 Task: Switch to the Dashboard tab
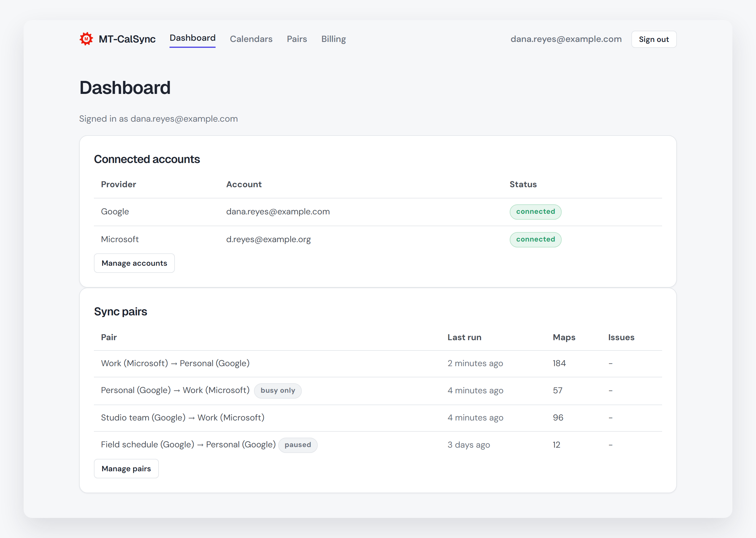pyautogui.click(x=193, y=38)
